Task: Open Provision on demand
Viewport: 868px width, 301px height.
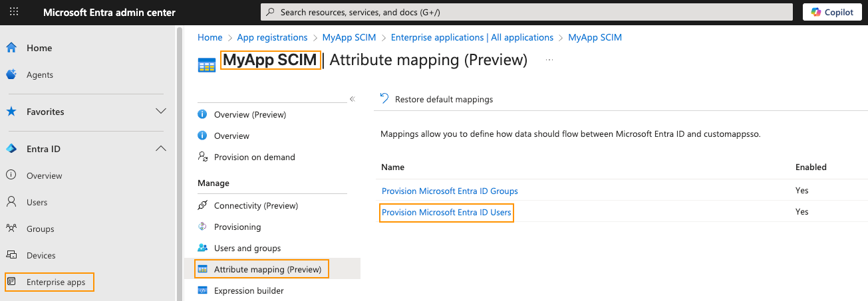Action: 255,157
